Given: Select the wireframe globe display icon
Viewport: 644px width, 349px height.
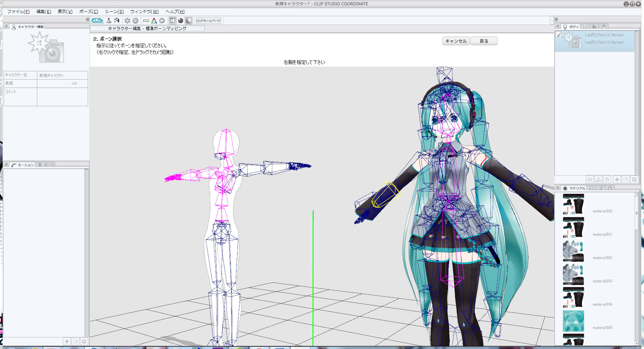Looking at the screenshot, I should [162, 21].
